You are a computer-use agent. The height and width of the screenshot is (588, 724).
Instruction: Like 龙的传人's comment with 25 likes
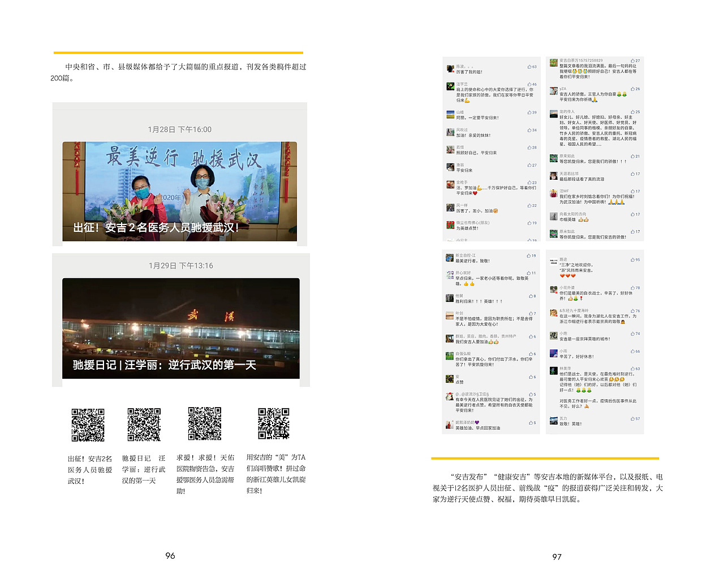632,112
